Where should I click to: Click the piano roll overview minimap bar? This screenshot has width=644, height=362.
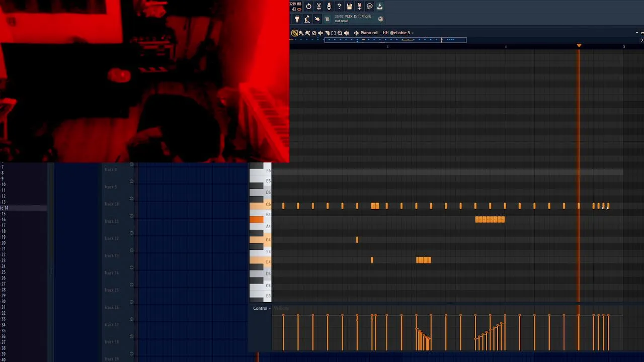click(x=395, y=40)
